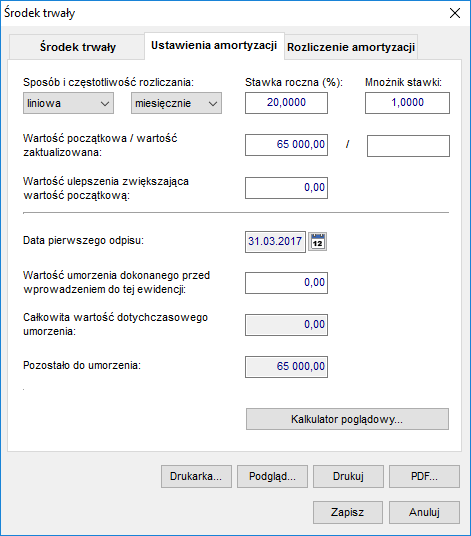This screenshot has height=536, width=471.
Task: Open the calendar date picker icon
Action: point(318,242)
